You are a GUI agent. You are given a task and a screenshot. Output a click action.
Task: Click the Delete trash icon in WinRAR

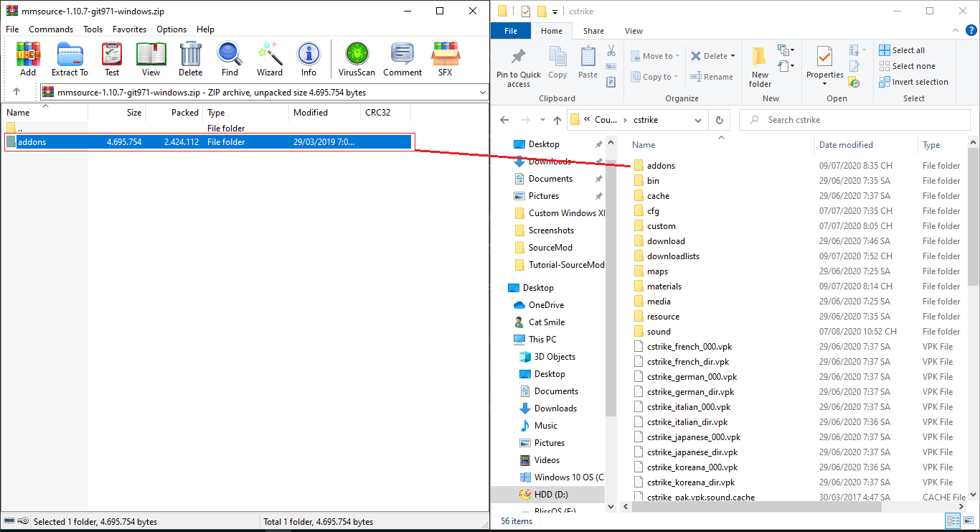[190, 59]
